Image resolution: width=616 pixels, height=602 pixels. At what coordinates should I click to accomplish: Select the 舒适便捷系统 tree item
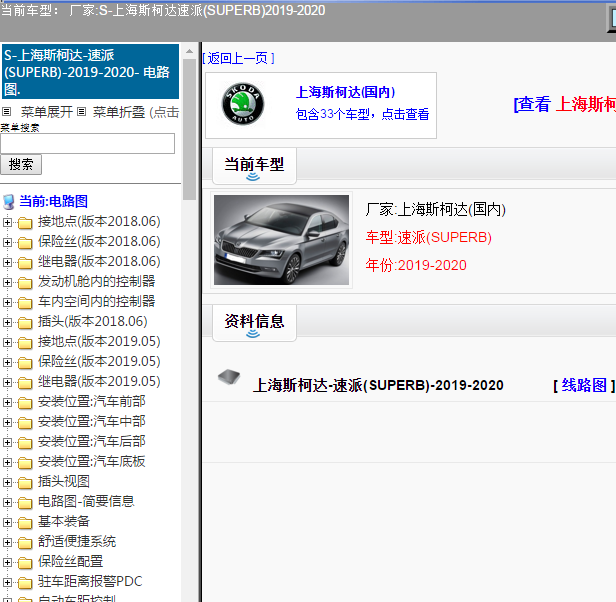[77, 542]
